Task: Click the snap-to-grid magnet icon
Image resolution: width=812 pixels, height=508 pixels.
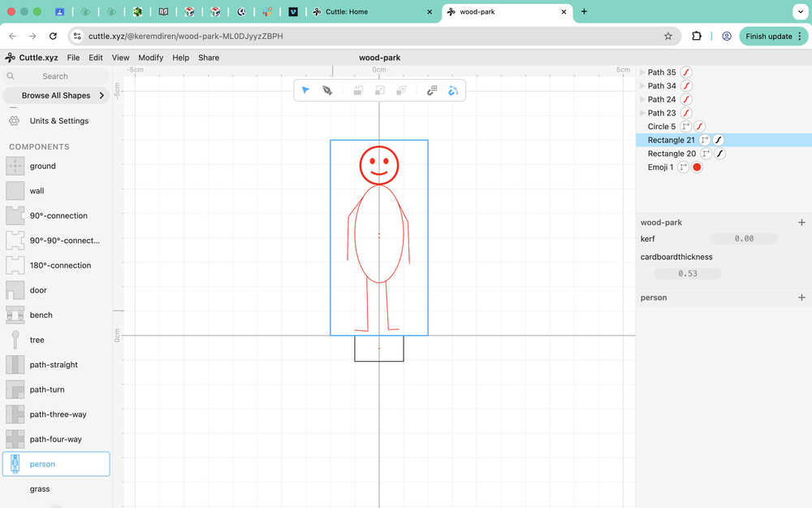Action: click(x=432, y=90)
